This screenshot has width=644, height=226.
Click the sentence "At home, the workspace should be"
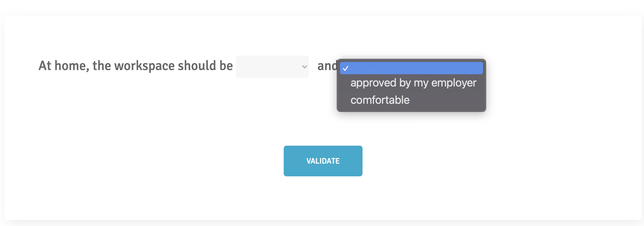click(136, 66)
